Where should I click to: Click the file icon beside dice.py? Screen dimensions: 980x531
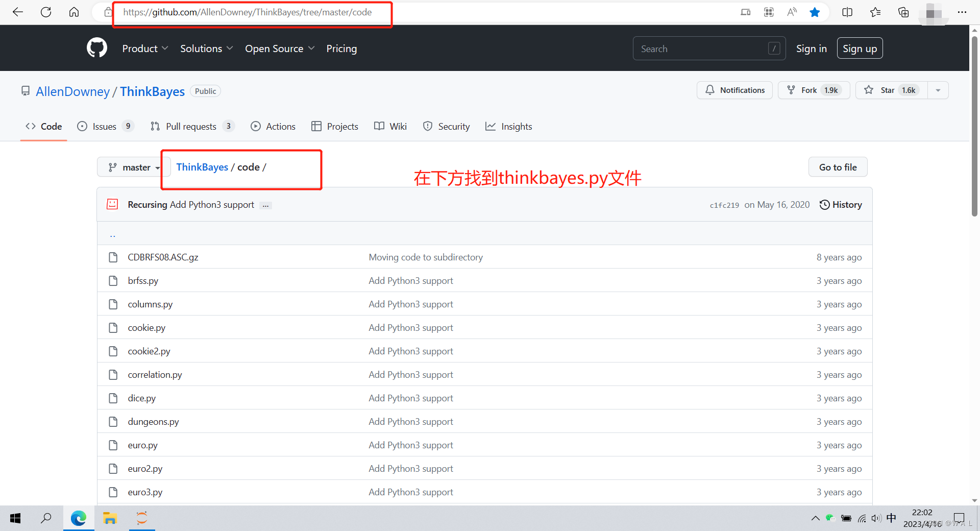[113, 398]
